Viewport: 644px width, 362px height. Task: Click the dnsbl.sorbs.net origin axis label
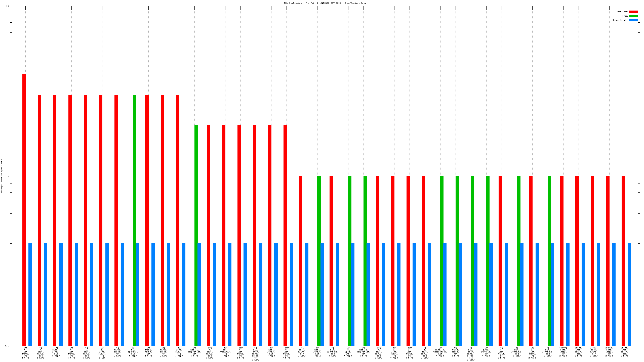pyautogui.click(x=317, y=352)
